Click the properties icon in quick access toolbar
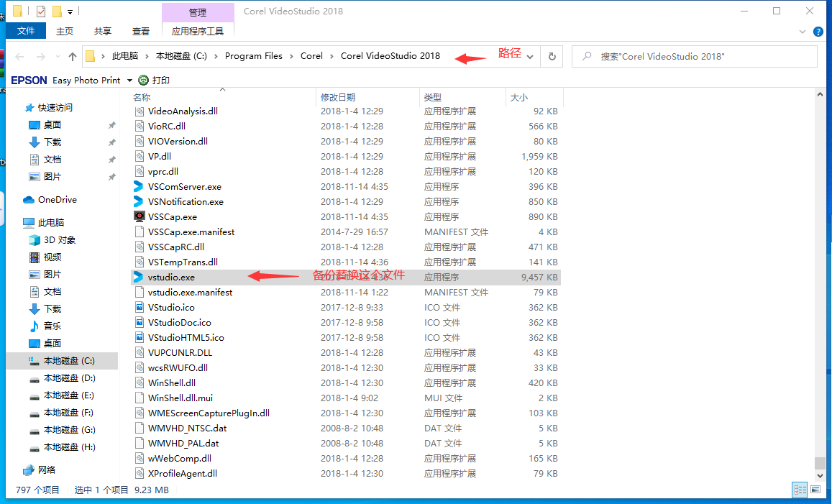The width and height of the screenshot is (832, 504). point(41,11)
